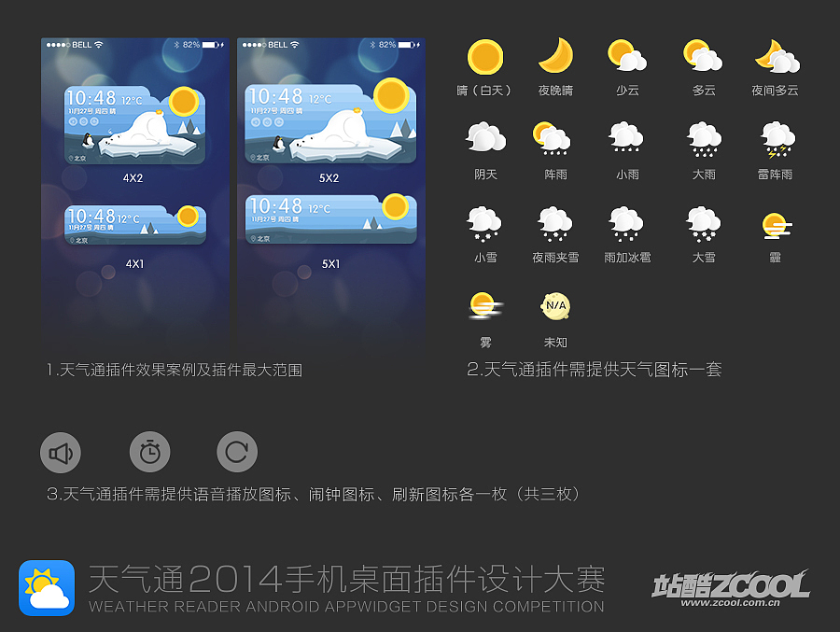Select the 夜晚晴 crescent moon icon
This screenshot has width=840, height=632.
[x=556, y=55]
